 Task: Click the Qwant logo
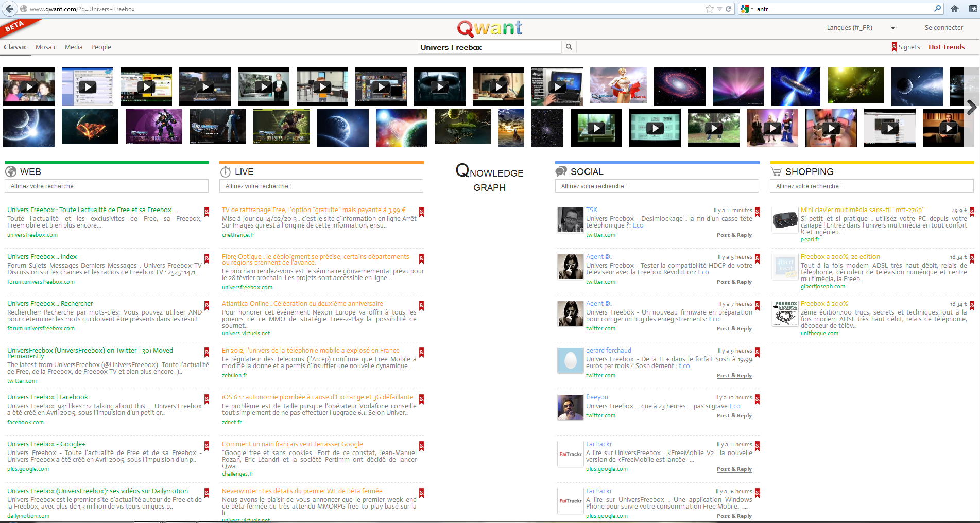[489, 28]
